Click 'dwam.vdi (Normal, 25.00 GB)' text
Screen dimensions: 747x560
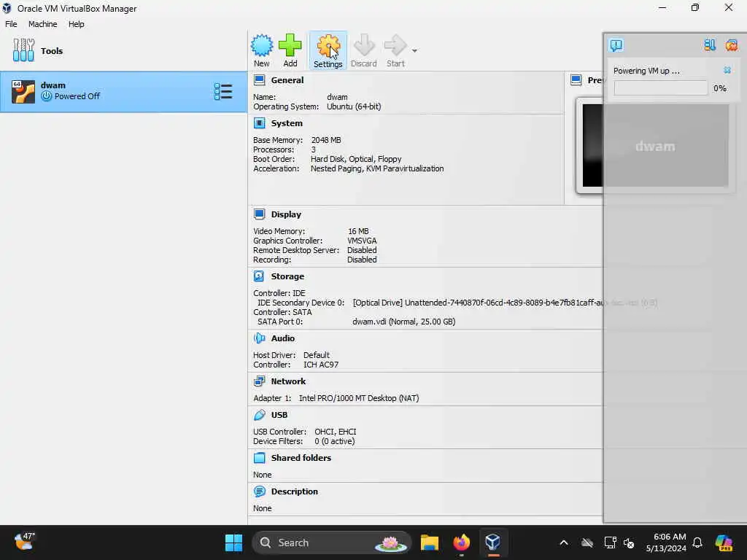click(x=404, y=322)
